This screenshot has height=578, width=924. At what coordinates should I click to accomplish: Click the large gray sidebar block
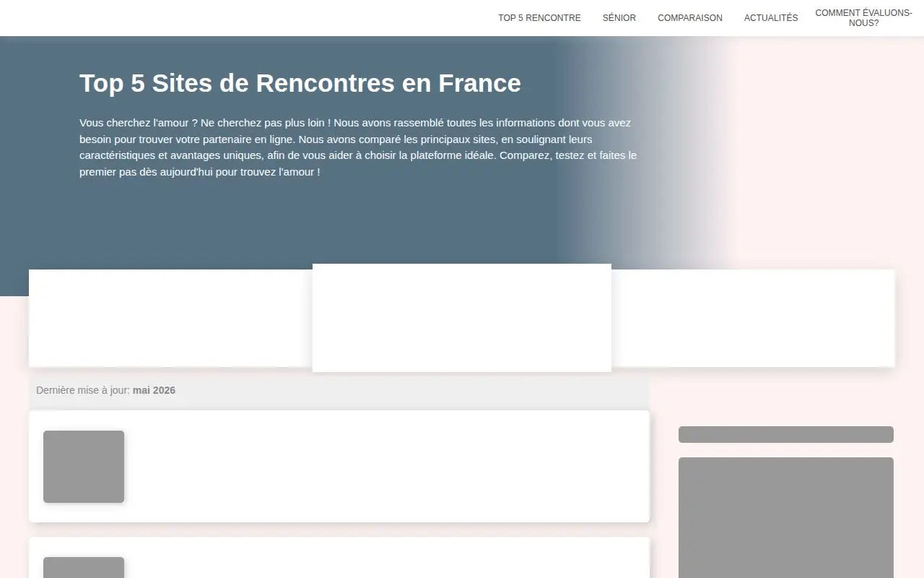pyautogui.click(x=786, y=517)
